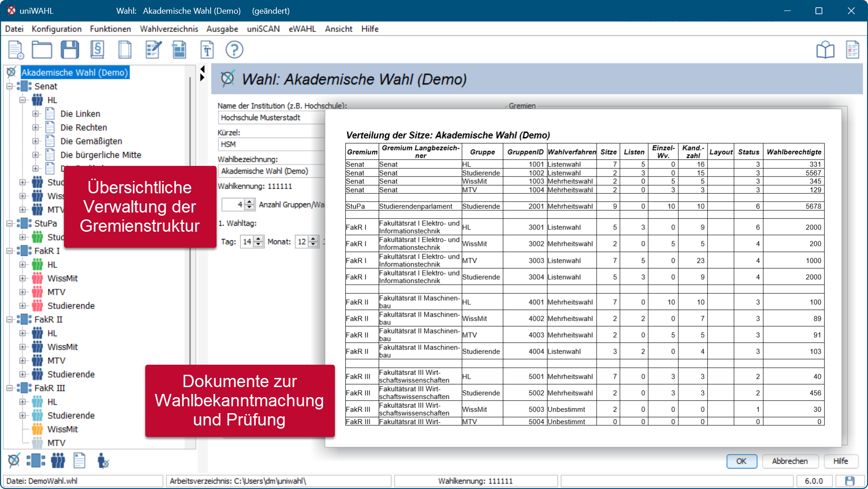Click the ballot layout document toolbar icon
The width and height of the screenshot is (868, 489).
point(179,50)
